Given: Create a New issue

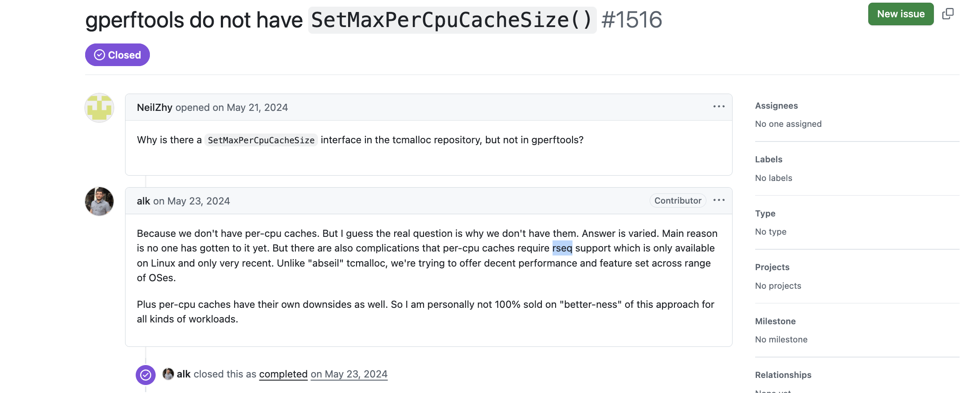Looking at the screenshot, I should point(901,14).
